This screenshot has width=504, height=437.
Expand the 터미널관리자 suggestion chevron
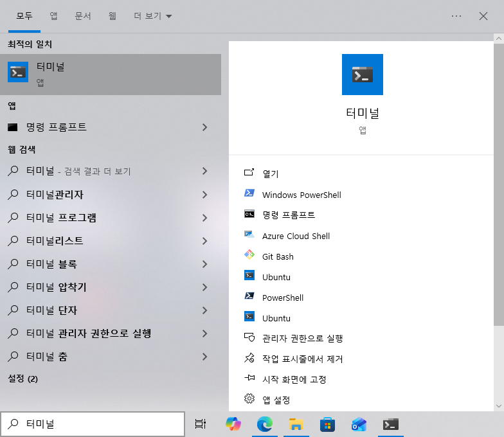[205, 195]
